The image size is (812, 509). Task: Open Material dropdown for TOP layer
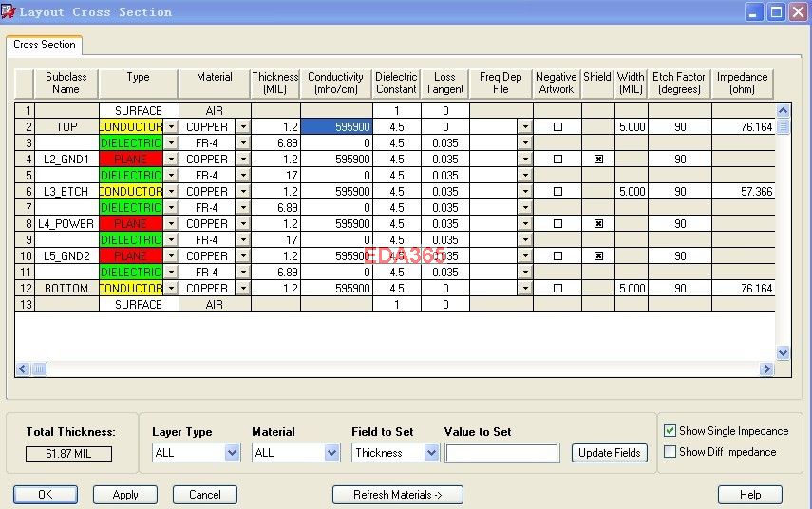(243, 127)
